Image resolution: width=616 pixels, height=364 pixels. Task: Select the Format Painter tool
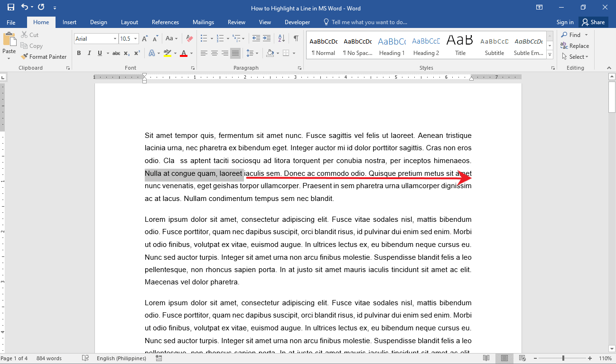click(x=44, y=56)
